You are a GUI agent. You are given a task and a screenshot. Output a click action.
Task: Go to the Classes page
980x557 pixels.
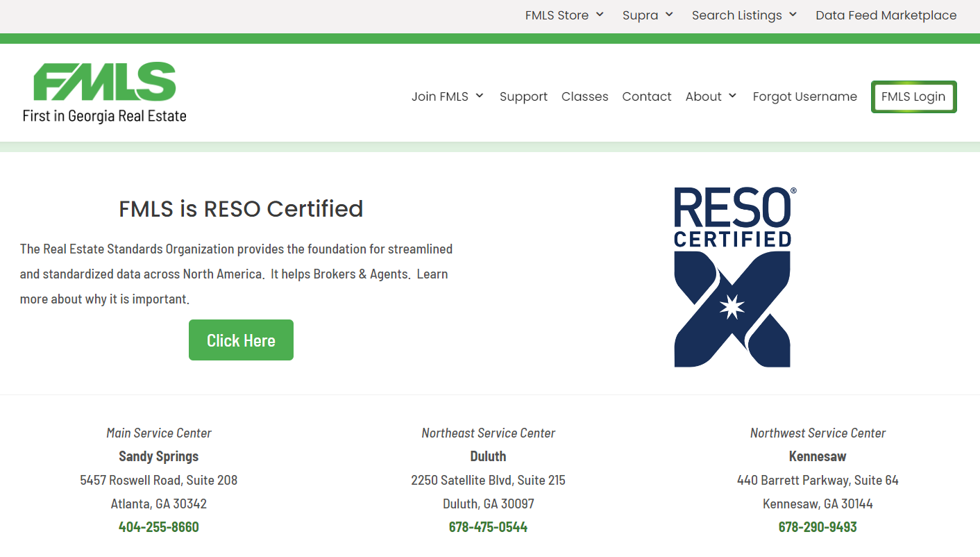tap(584, 97)
